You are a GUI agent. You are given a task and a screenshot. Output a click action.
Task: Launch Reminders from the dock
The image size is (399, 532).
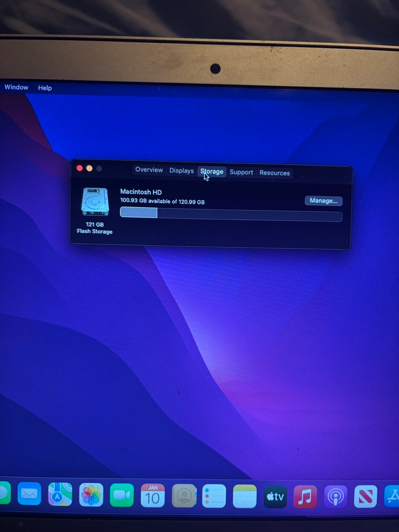pyautogui.click(x=214, y=496)
